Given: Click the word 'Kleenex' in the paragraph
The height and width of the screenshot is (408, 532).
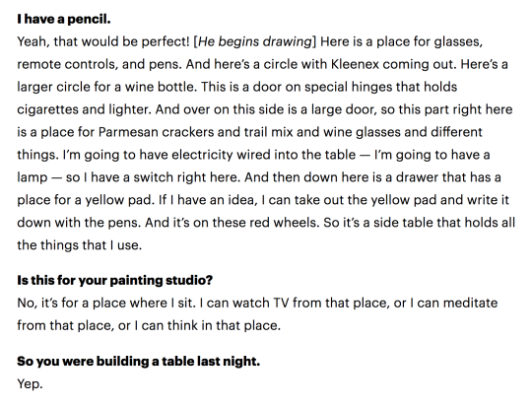Looking at the screenshot, I should pyautogui.click(x=355, y=64).
